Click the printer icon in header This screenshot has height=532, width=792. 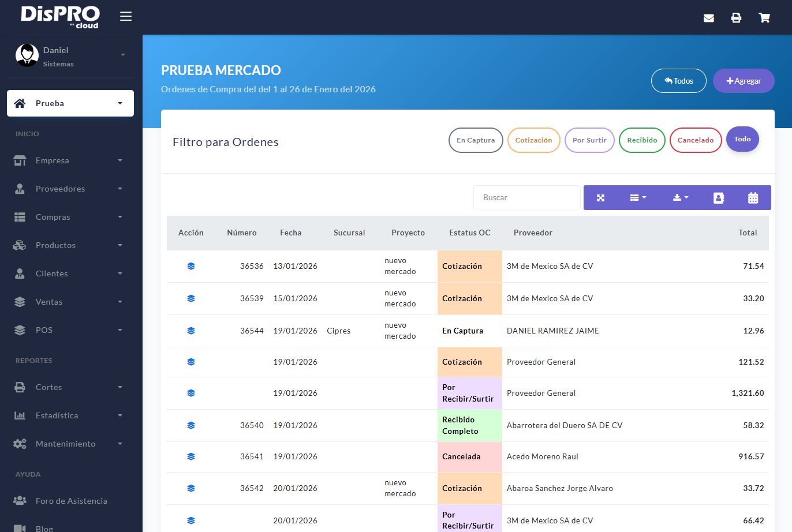(736, 18)
